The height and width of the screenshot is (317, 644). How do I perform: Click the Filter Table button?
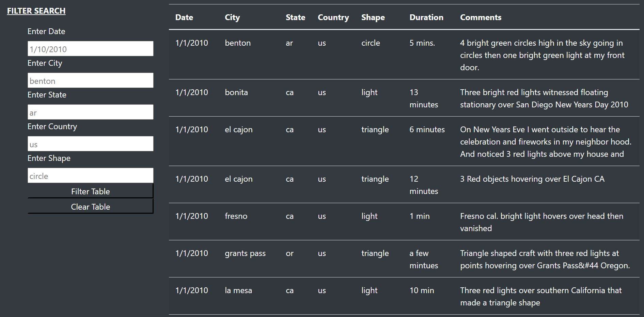(90, 191)
